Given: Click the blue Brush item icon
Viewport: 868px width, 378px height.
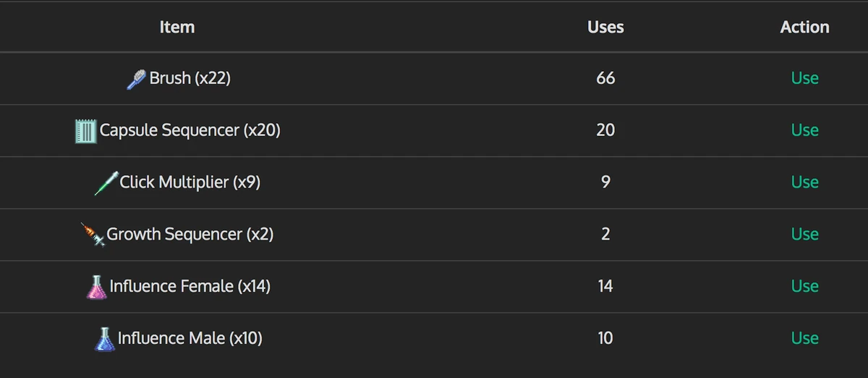Looking at the screenshot, I should point(136,79).
